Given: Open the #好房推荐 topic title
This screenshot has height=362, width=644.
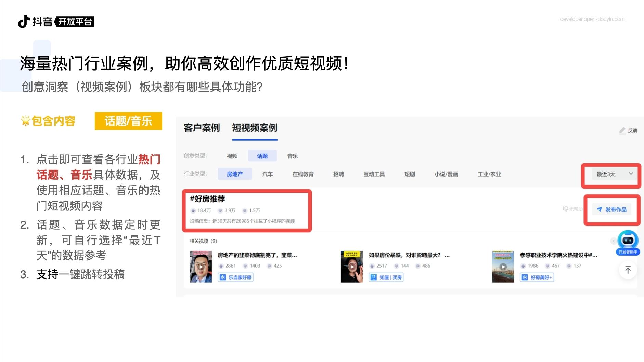Looking at the screenshot, I should 207,199.
